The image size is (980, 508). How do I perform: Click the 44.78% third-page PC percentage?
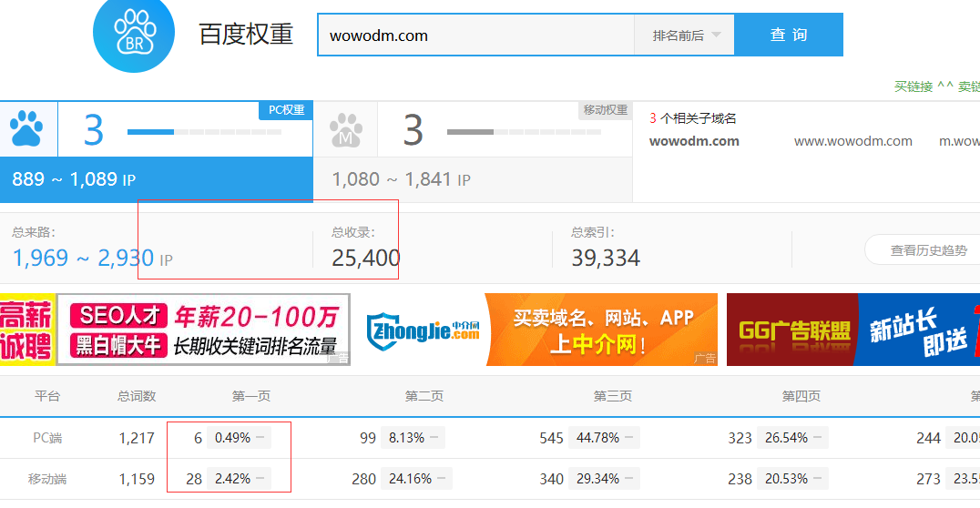coord(604,438)
